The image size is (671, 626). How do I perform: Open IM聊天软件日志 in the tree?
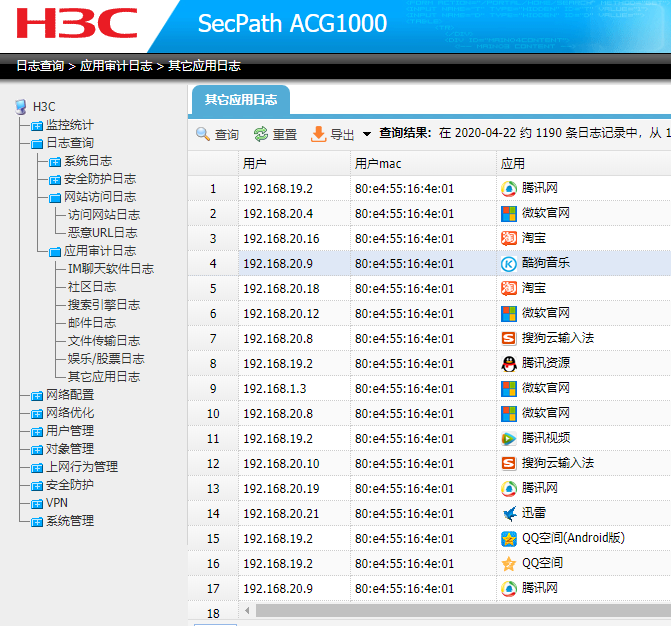(x=111, y=269)
